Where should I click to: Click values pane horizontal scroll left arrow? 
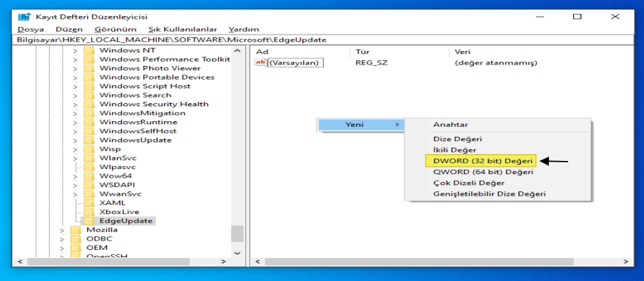pos(257,261)
